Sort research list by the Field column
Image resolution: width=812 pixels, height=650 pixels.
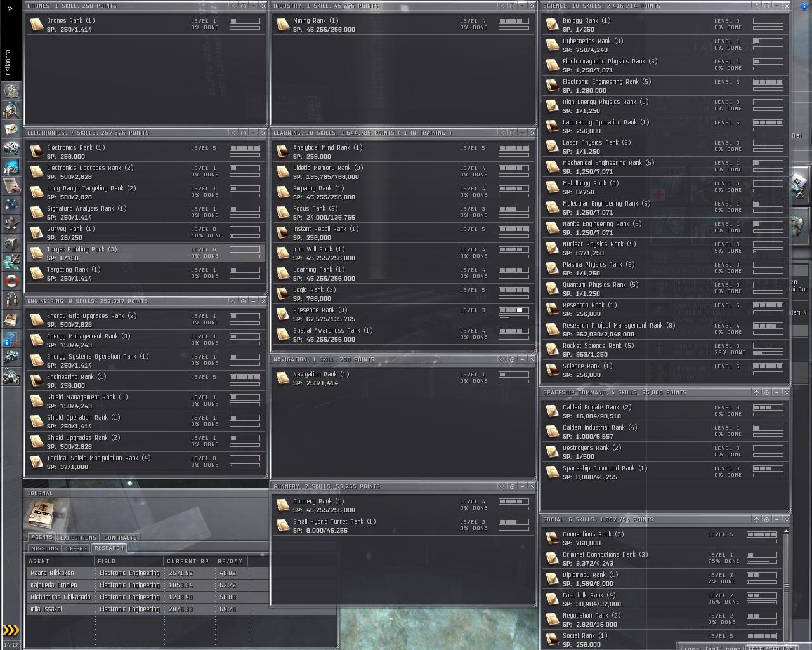tap(129, 561)
